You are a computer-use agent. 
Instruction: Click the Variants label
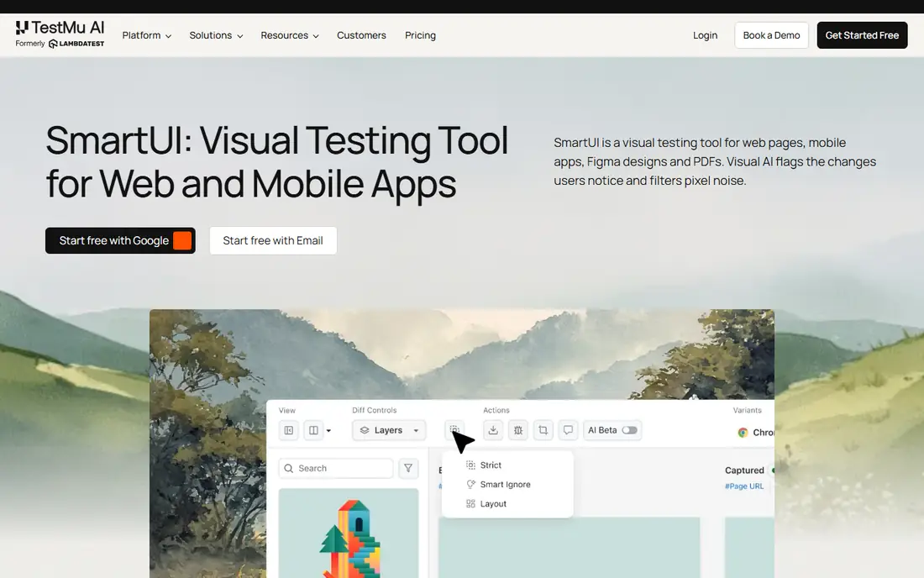pos(748,410)
